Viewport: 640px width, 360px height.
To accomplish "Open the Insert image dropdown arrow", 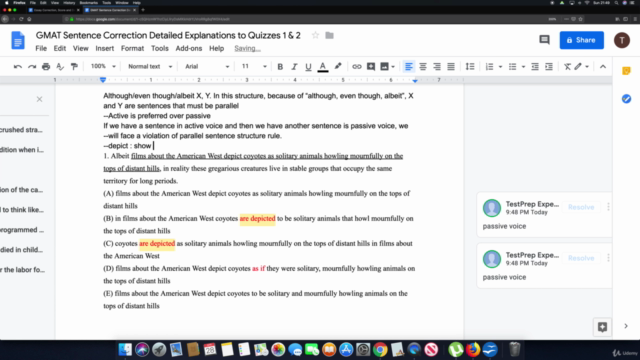I will click(x=393, y=67).
